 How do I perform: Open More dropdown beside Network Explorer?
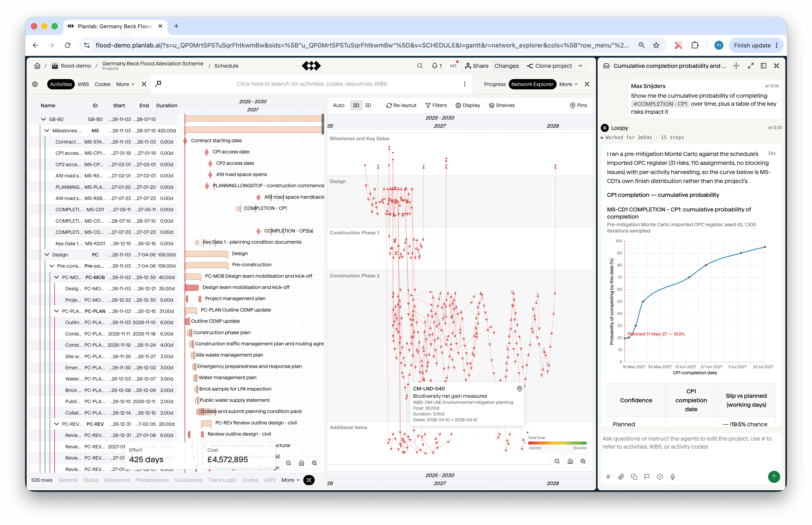coord(568,84)
